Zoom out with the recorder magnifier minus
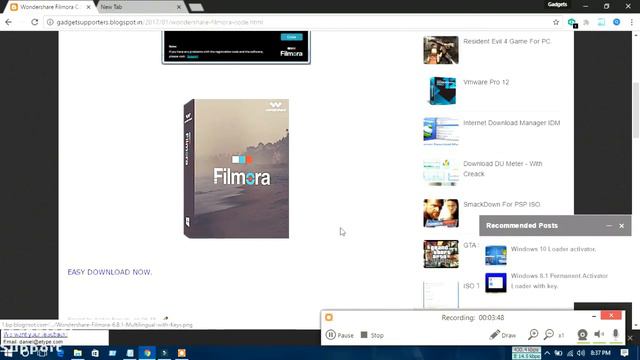Viewport: 640px width, 360px height. coord(549,335)
